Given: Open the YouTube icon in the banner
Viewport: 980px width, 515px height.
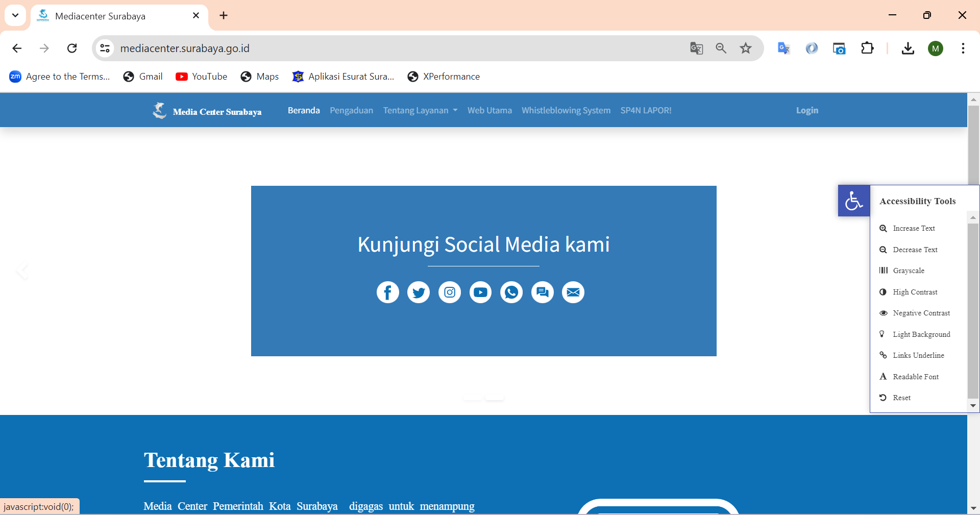Looking at the screenshot, I should tap(480, 292).
